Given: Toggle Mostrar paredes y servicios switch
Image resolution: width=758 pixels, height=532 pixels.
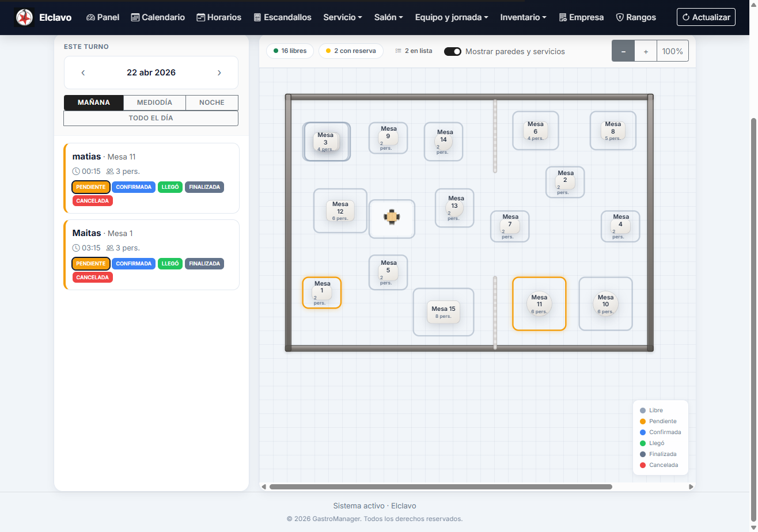Looking at the screenshot, I should 453,51.
